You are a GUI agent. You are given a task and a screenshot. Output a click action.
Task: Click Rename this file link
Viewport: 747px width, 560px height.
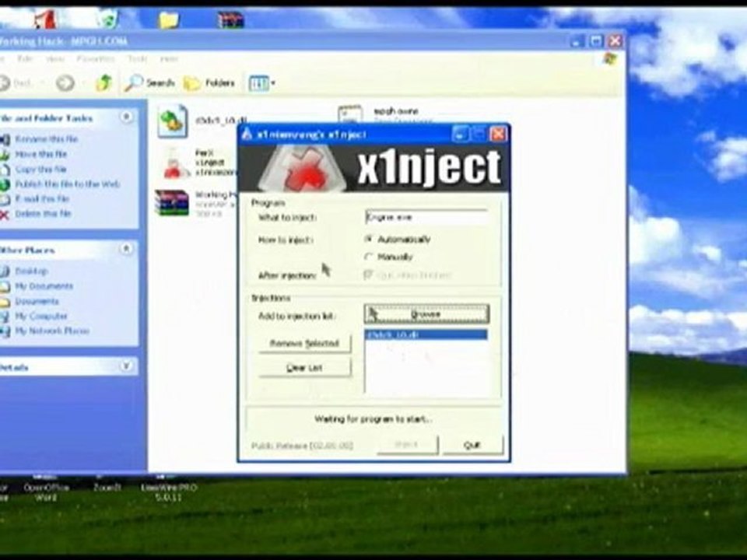coord(46,139)
